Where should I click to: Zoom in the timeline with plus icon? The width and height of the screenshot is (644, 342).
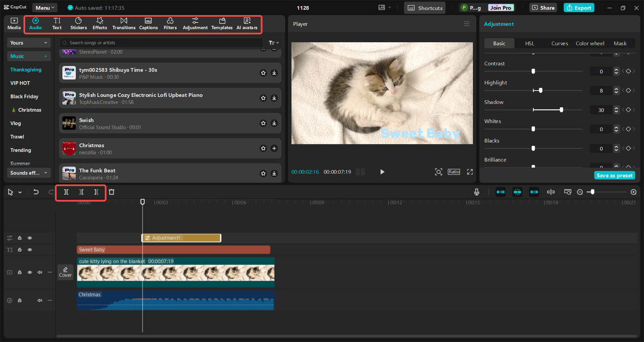tap(633, 192)
